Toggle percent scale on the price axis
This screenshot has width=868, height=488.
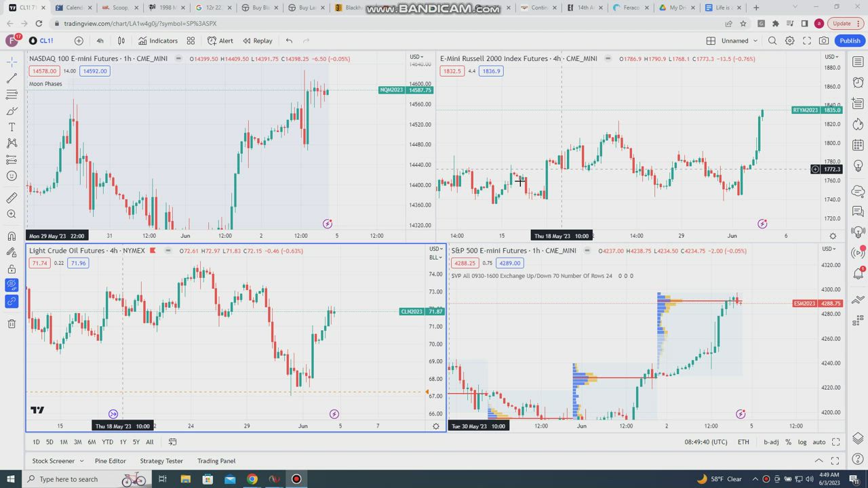point(788,442)
